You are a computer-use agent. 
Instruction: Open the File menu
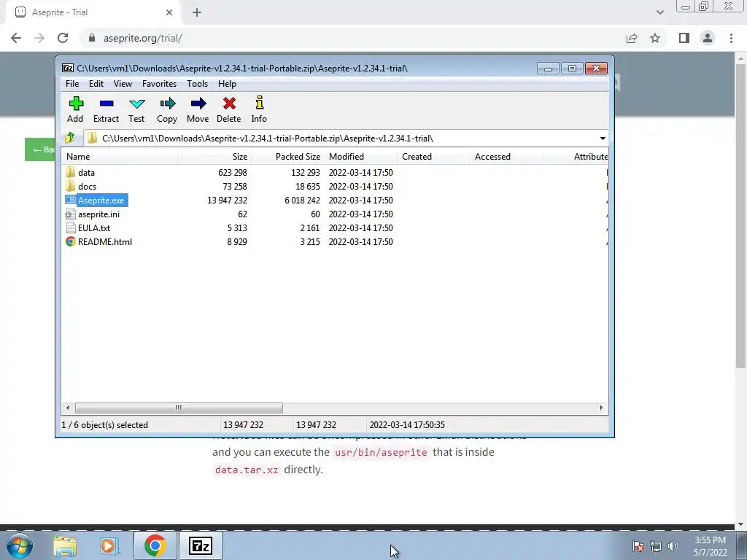coord(72,84)
